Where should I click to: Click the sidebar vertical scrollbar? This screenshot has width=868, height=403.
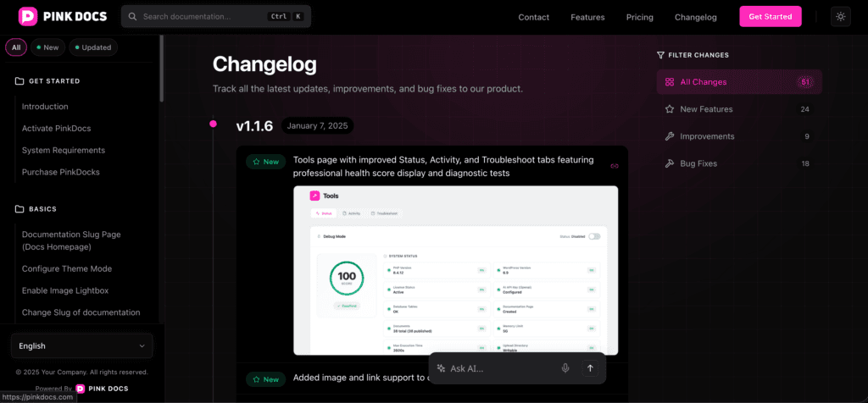pyautogui.click(x=160, y=76)
